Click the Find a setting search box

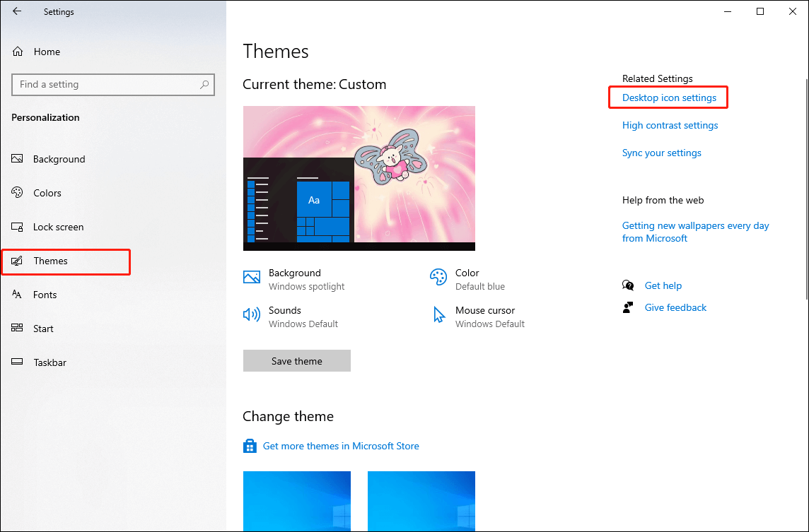(x=113, y=85)
